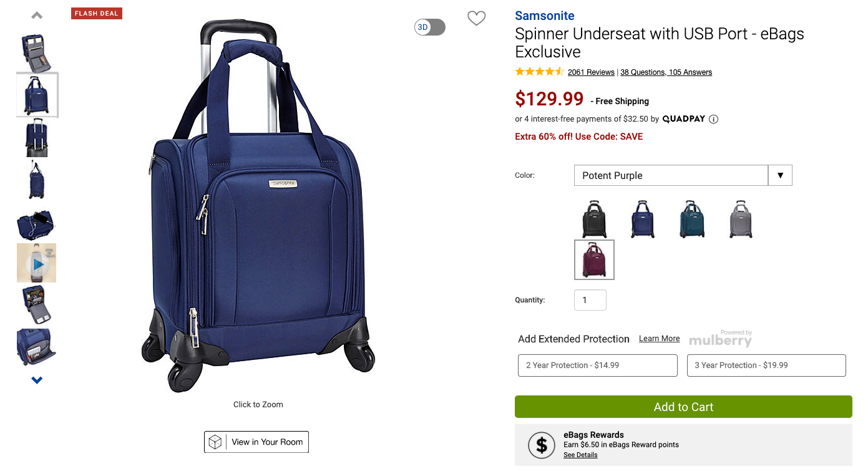Open the 2061 Reviews link

click(x=591, y=72)
